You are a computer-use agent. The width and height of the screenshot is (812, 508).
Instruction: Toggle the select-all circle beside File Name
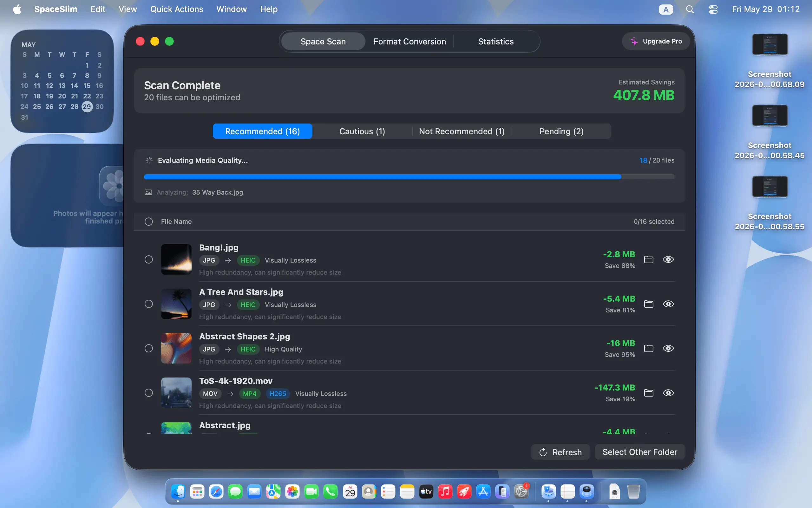(149, 221)
